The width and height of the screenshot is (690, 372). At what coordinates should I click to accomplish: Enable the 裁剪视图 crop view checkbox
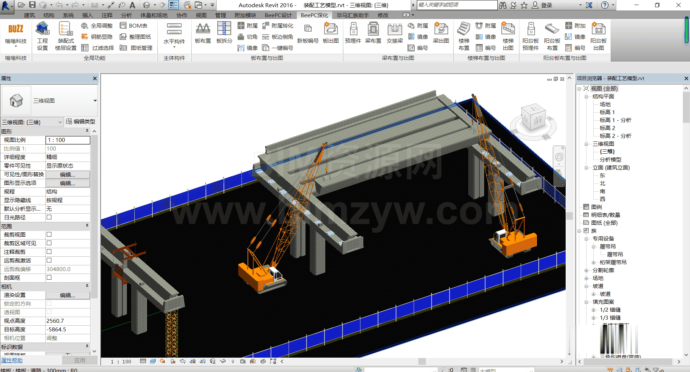coord(49,234)
